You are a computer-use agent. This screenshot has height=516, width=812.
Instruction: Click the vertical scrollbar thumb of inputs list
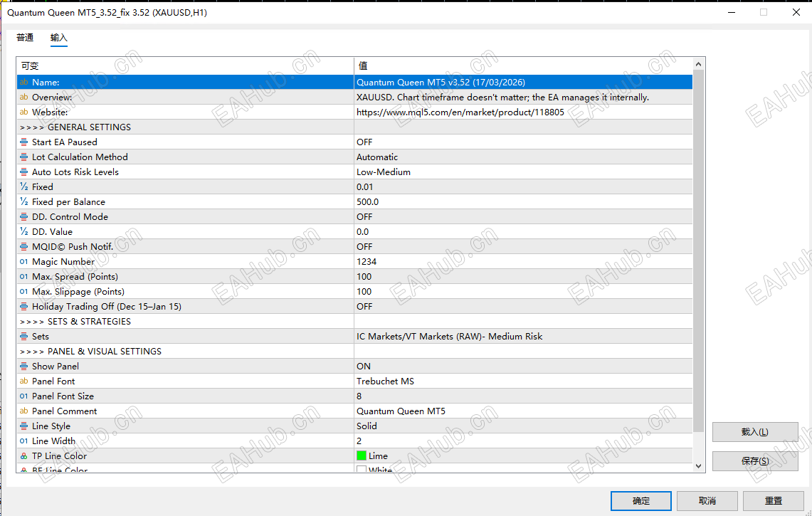pyautogui.click(x=698, y=251)
